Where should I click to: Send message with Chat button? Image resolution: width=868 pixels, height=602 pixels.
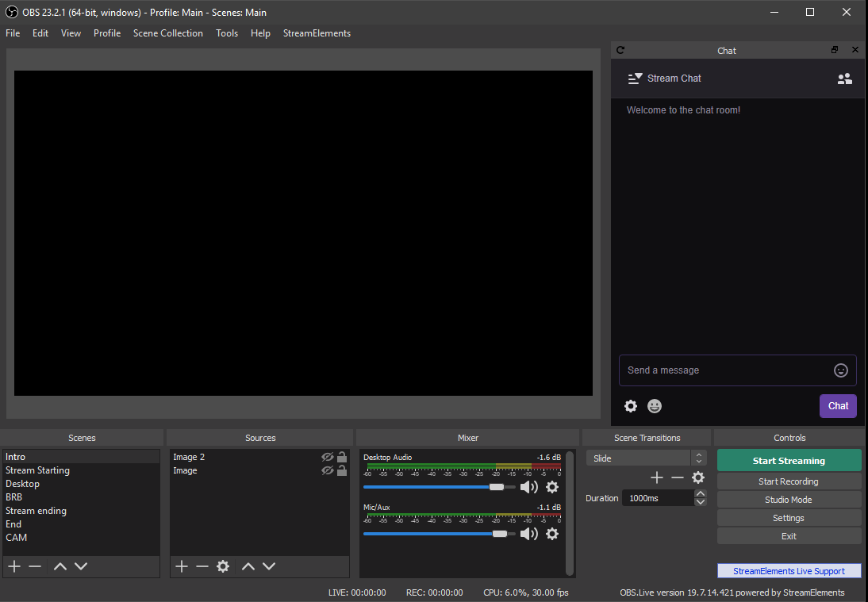(838, 406)
